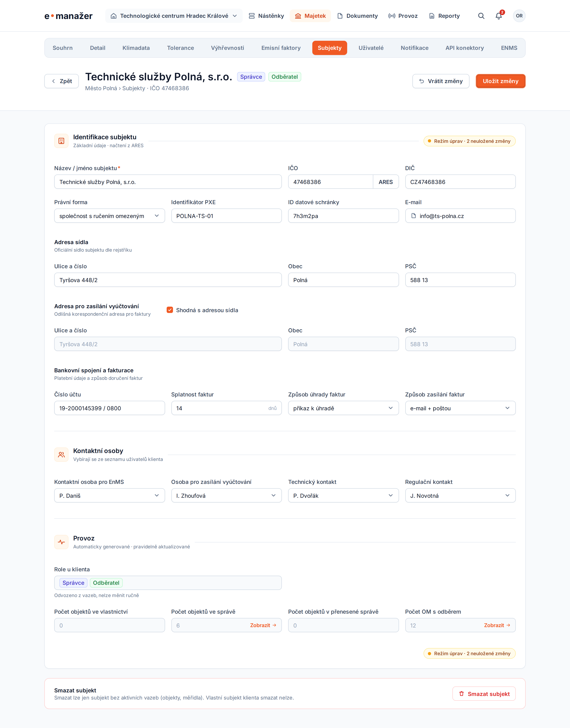Click the undo arrow icon in Vrátit změny
This screenshot has width=570, height=728.
click(422, 81)
